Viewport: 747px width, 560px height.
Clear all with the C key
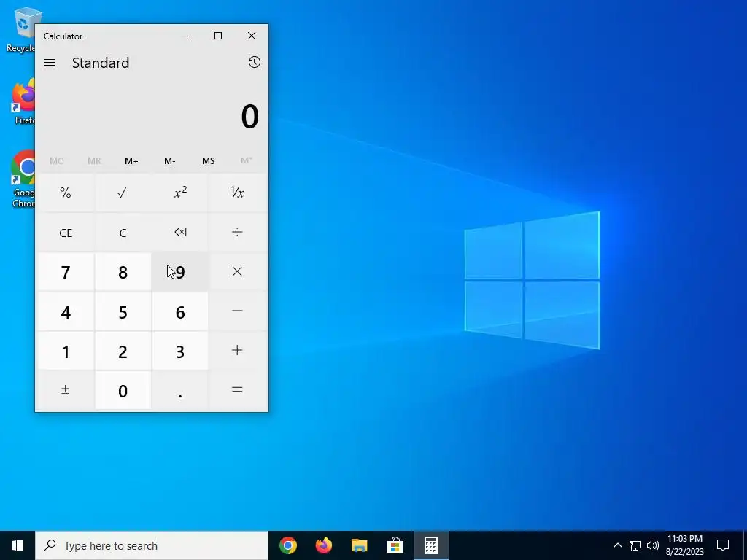coord(123,233)
